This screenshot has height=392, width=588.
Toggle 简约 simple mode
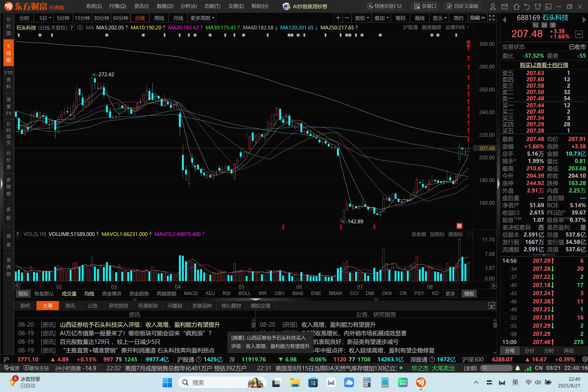tap(458, 18)
